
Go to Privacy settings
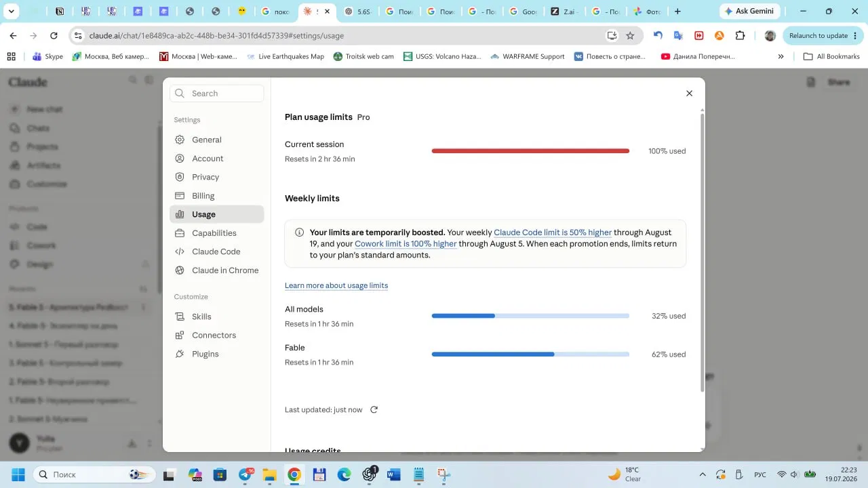217,177
